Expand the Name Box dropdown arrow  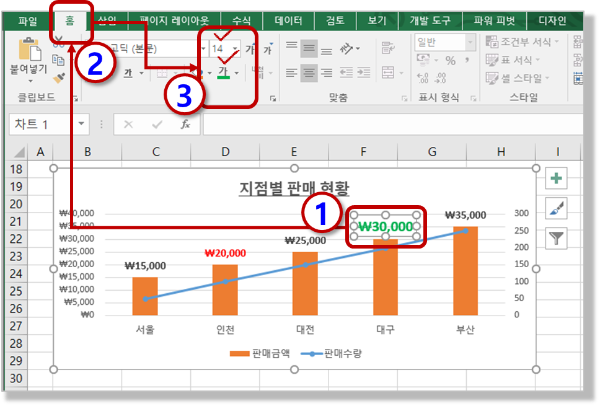click(x=82, y=124)
